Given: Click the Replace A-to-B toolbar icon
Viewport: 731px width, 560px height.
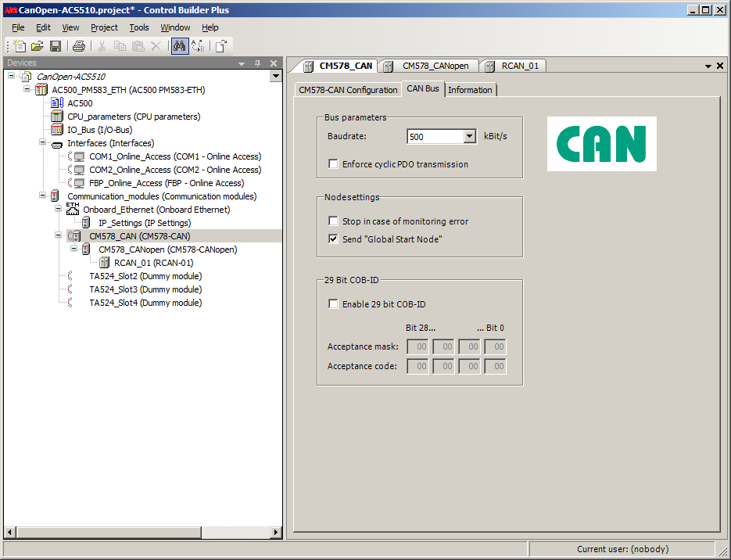Looking at the screenshot, I should point(198,46).
